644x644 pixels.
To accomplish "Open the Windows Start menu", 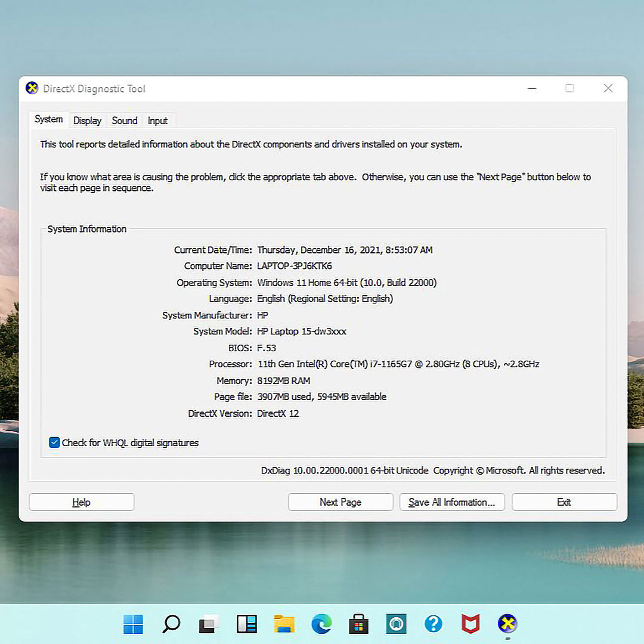I will [x=133, y=624].
